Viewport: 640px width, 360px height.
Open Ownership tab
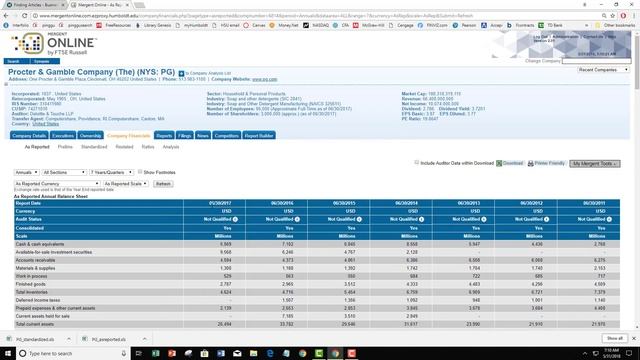(90, 136)
